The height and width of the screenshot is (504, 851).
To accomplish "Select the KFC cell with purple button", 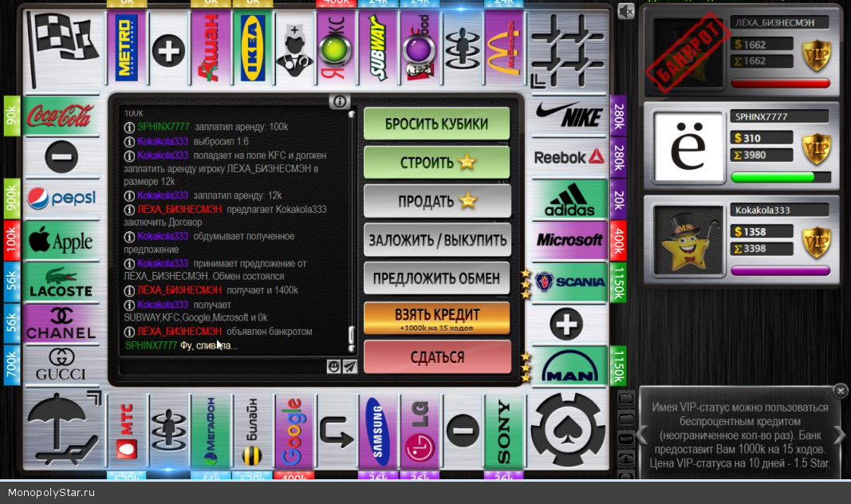I will click(x=420, y=49).
